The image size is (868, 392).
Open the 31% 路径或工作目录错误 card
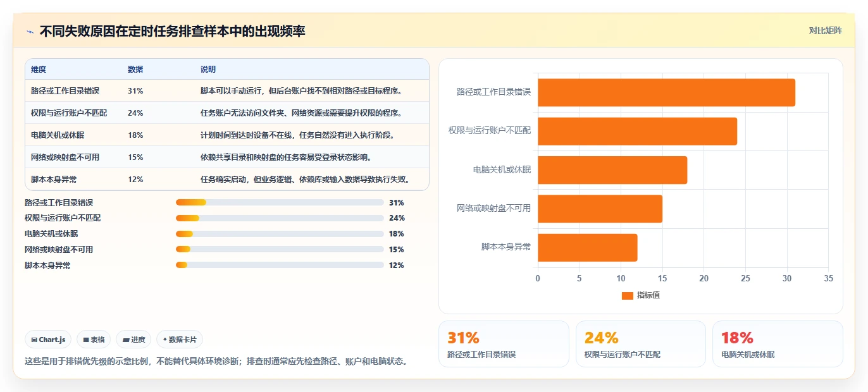(504, 344)
